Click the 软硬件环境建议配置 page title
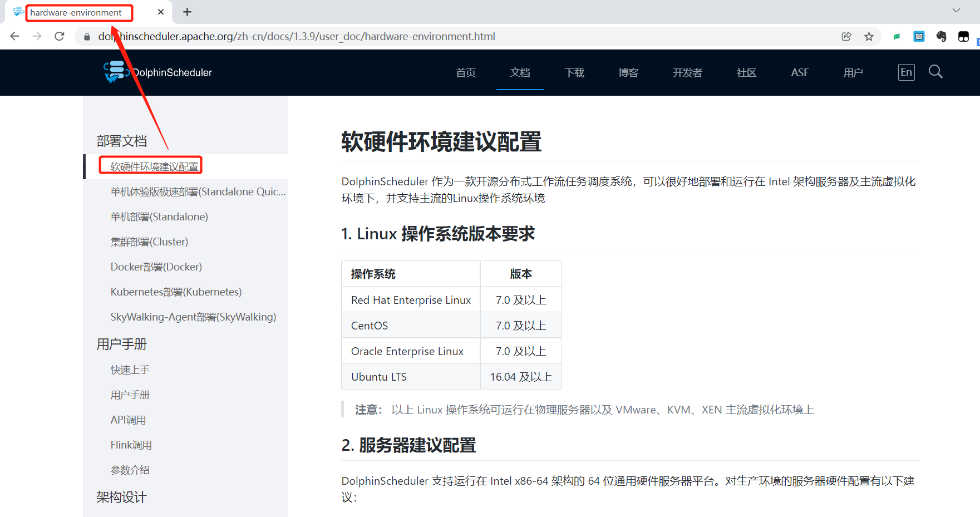This screenshot has width=980, height=517. [441, 142]
